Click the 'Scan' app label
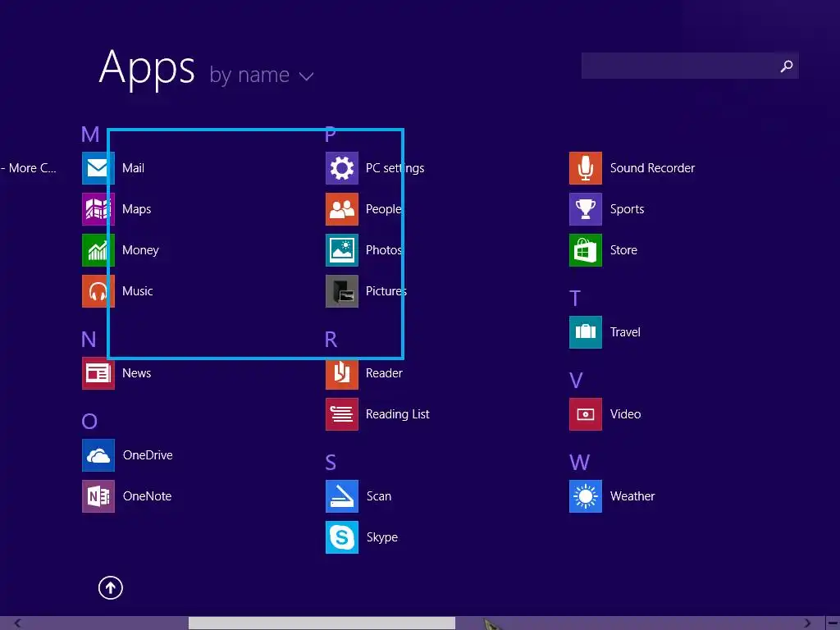Screen dimensions: 840x630 point(379,496)
